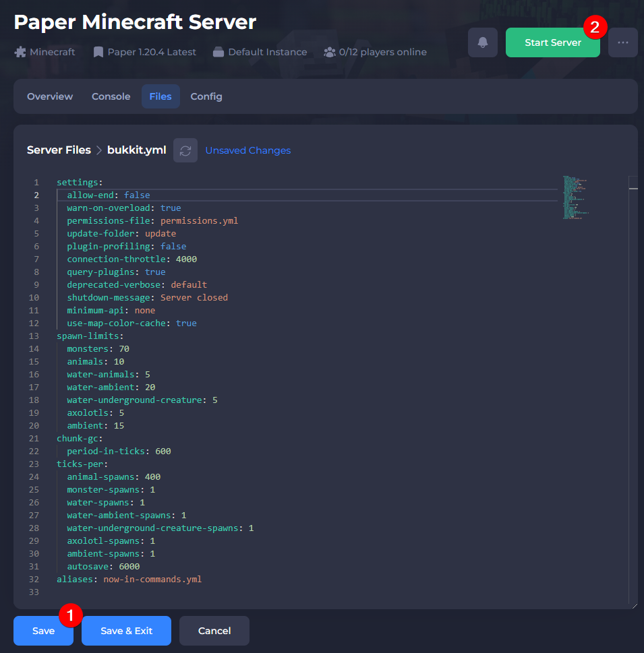The width and height of the screenshot is (644, 653).
Task: Open the notifications bell
Action: pyautogui.click(x=482, y=42)
